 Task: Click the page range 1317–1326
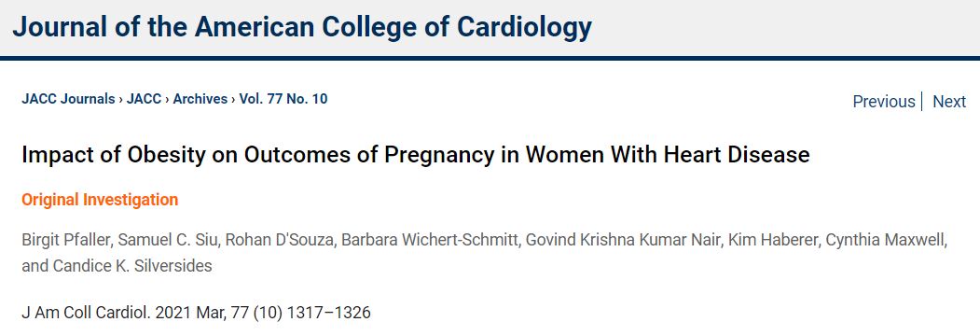point(328,313)
